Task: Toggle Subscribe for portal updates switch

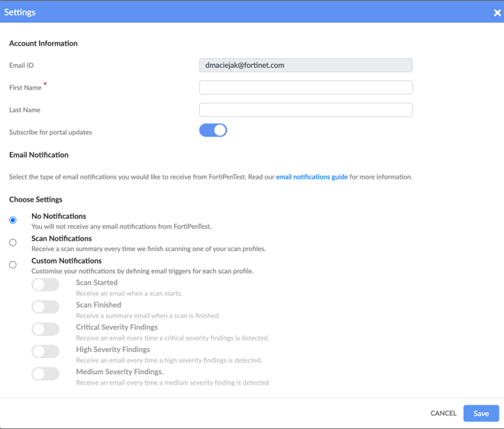Action: click(x=213, y=131)
